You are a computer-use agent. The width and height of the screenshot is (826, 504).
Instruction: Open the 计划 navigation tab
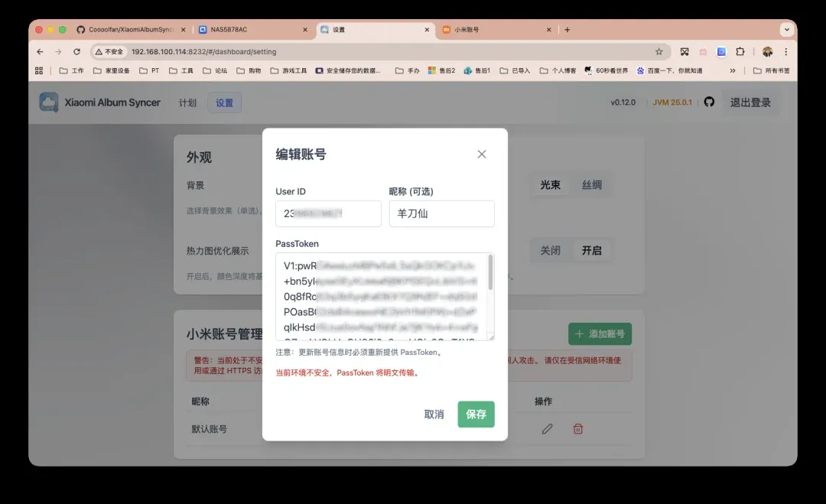click(187, 102)
